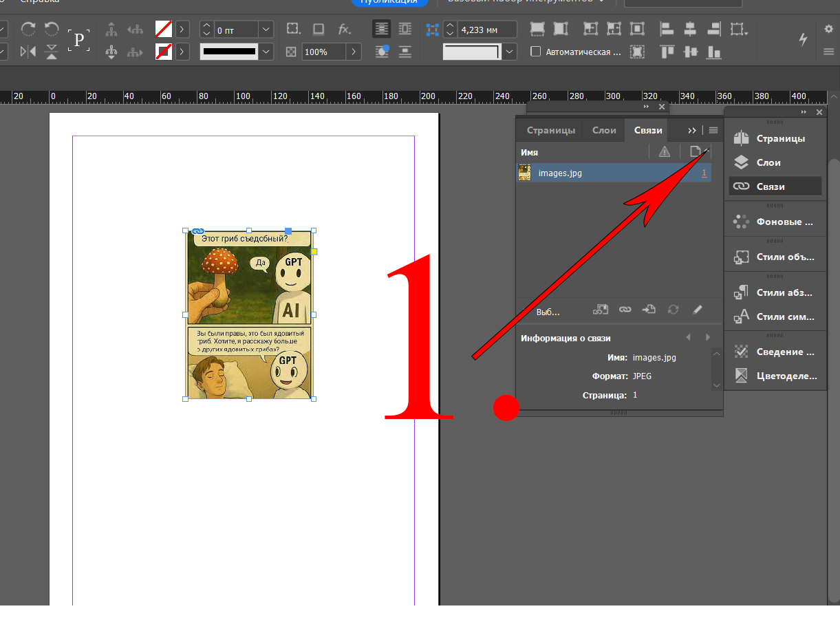Screen dimensions: 840x622
Task: Fit content to frame icon
Action: (x=590, y=29)
